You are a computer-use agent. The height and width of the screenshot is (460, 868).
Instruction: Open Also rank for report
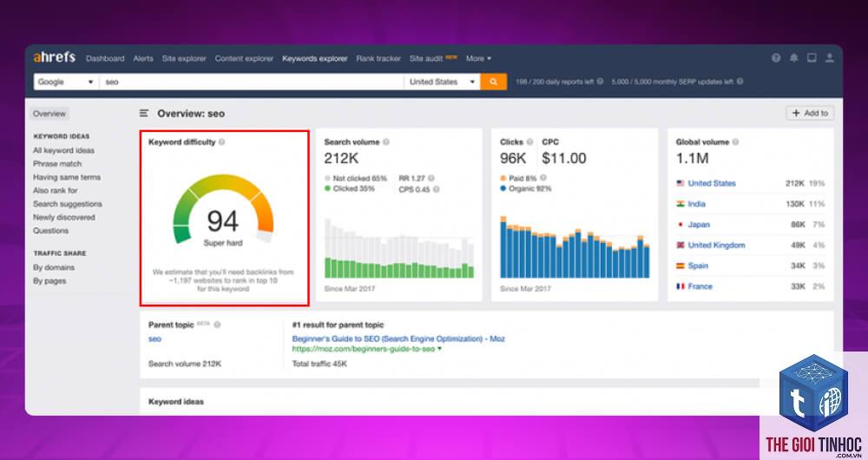click(x=56, y=190)
